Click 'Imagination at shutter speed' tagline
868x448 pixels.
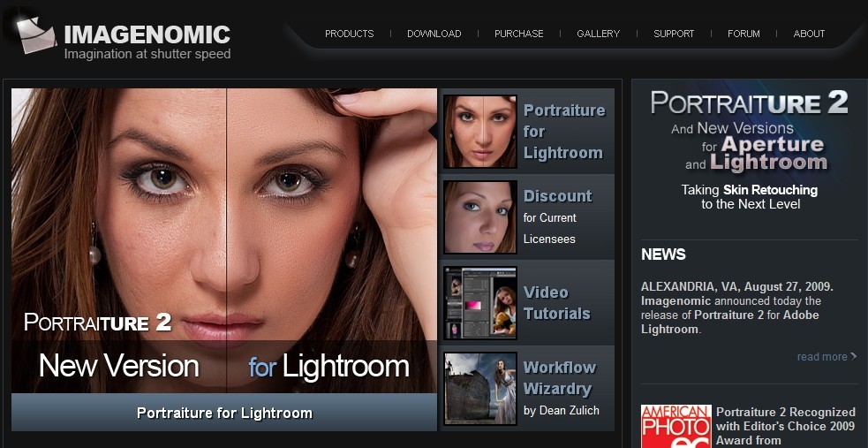click(x=147, y=54)
